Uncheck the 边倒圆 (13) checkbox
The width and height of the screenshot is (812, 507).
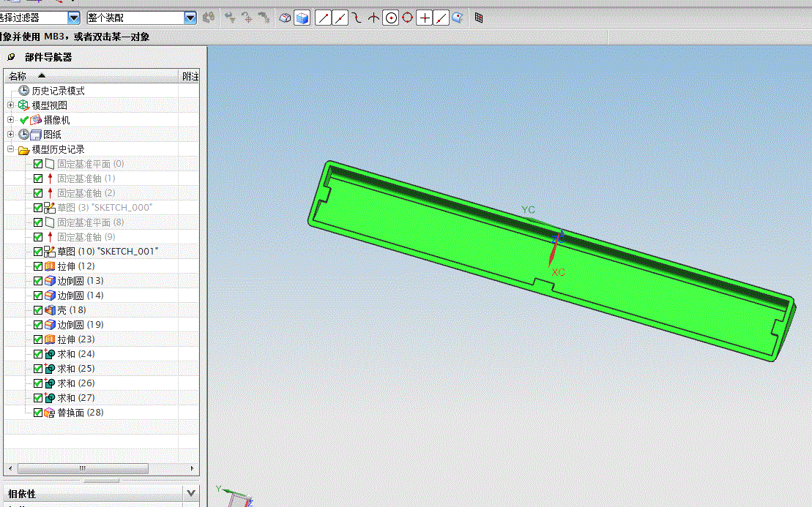tap(38, 281)
